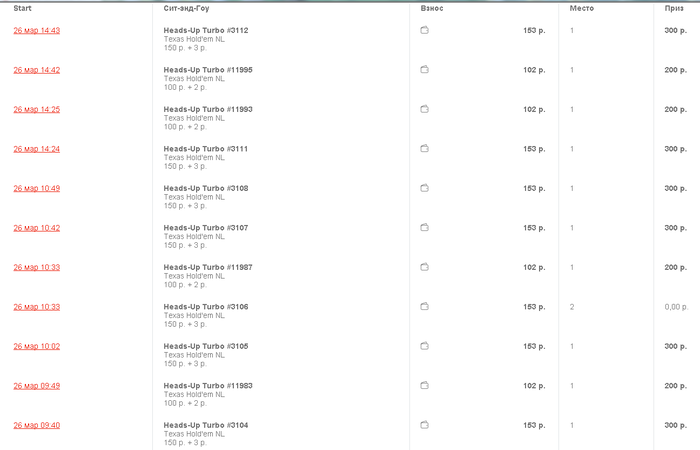Open the 26 мар 09:49 tournament link
Screen dimensions: 700x450
(37, 386)
